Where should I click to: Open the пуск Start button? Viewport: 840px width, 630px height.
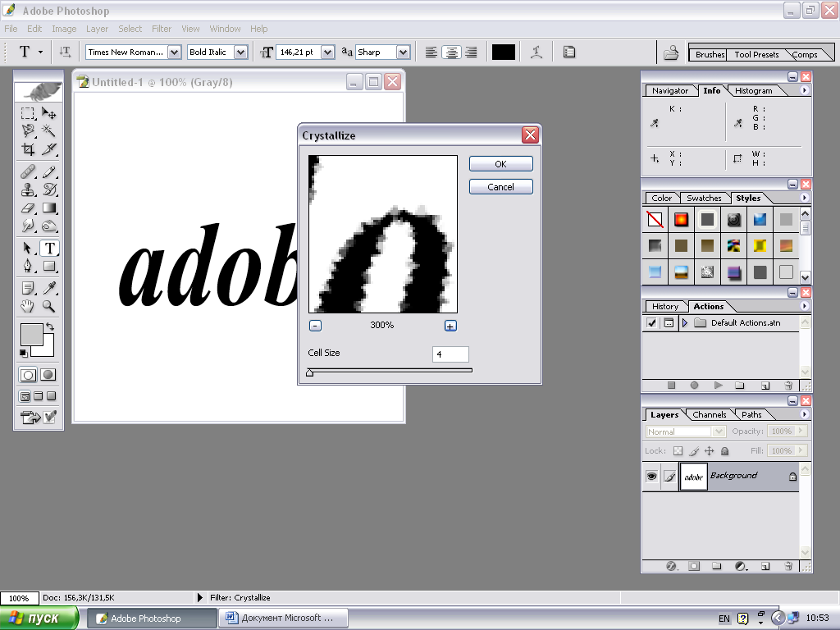(39, 618)
